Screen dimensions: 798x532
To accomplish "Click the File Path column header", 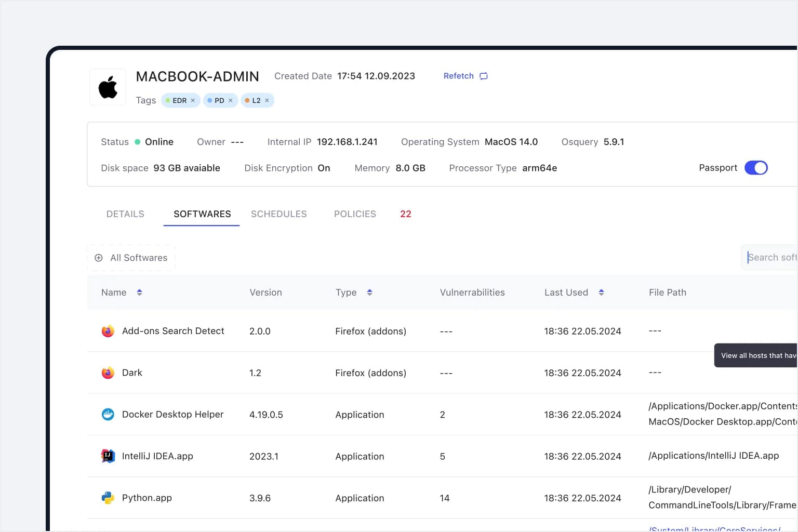I will click(x=668, y=292).
